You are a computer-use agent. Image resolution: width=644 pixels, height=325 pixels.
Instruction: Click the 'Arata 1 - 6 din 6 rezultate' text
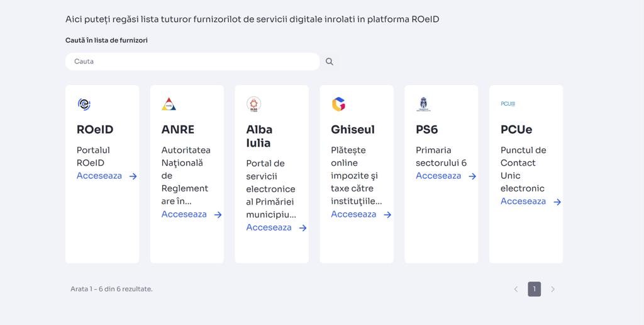111,289
